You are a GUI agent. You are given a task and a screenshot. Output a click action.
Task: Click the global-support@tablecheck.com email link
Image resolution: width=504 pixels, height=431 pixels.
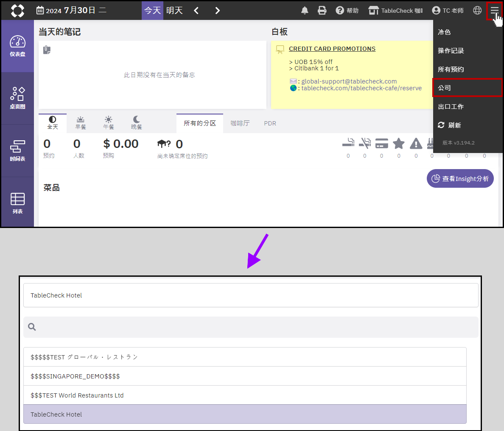tap(349, 81)
